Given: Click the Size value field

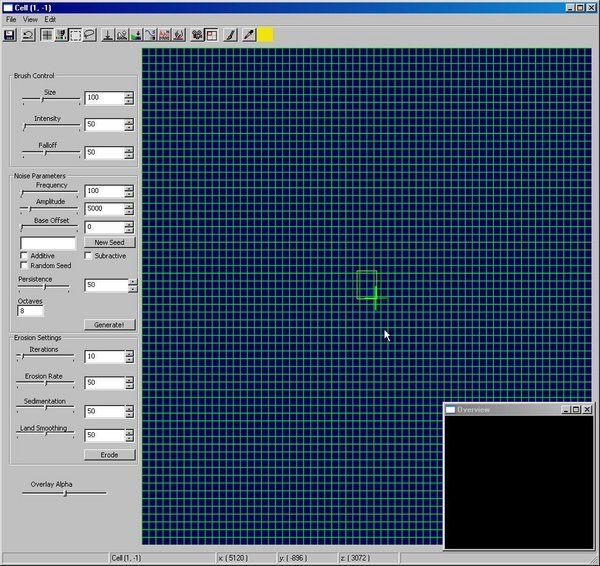Looking at the screenshot, I should coord(104,98).
